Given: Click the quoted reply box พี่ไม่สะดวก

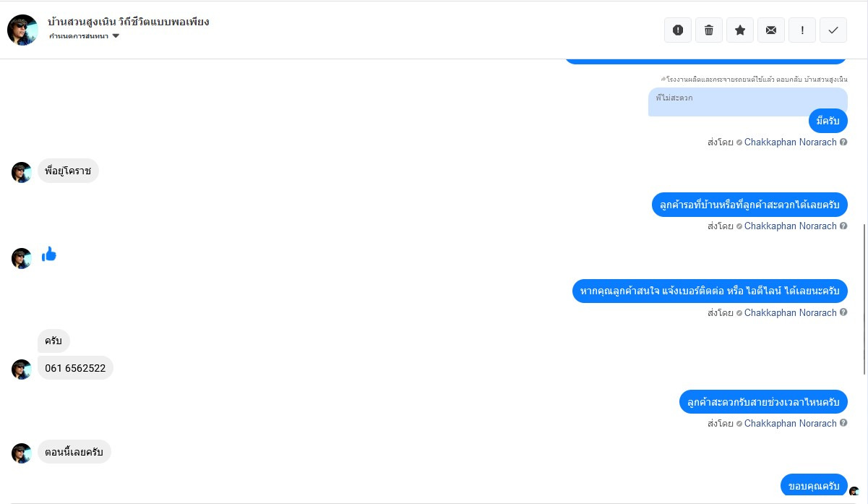Looking at the screenshot, I should point(748,102).
